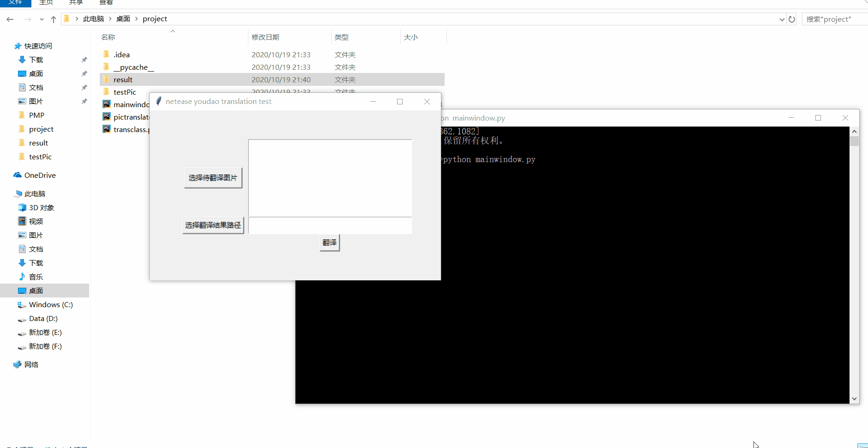868x448 pixels.
Task: Select the mainwindow Python file icon
Action: point(107,104)
